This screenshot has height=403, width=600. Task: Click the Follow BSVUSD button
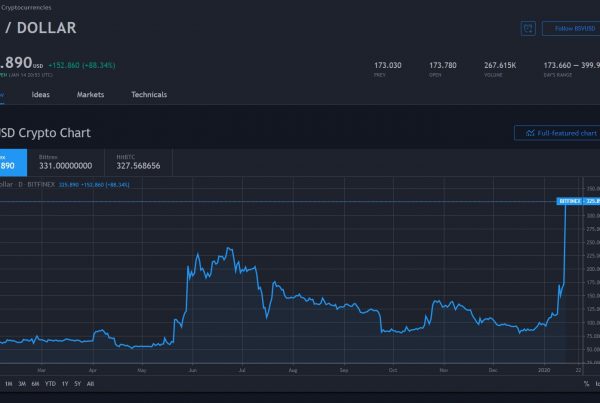coord(571,28)
